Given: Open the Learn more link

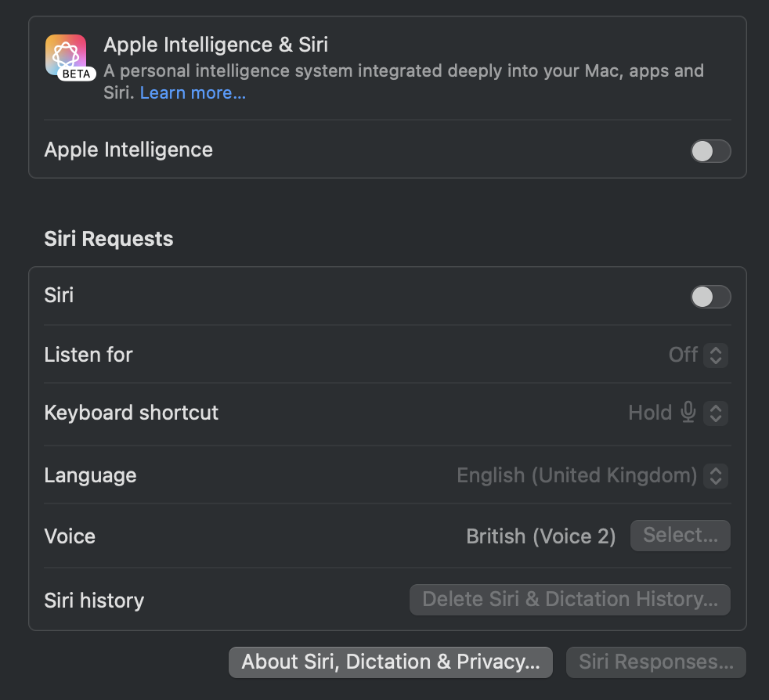Looking at the screenshot, I should [193, 92].
